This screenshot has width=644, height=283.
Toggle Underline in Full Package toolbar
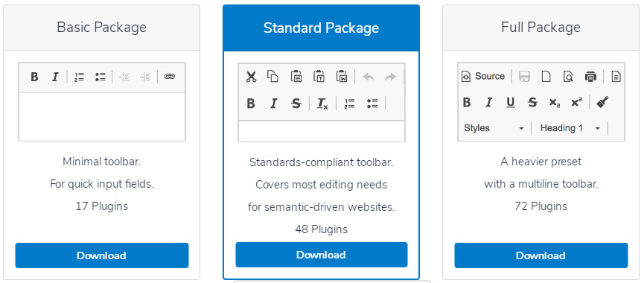(511, 102)
